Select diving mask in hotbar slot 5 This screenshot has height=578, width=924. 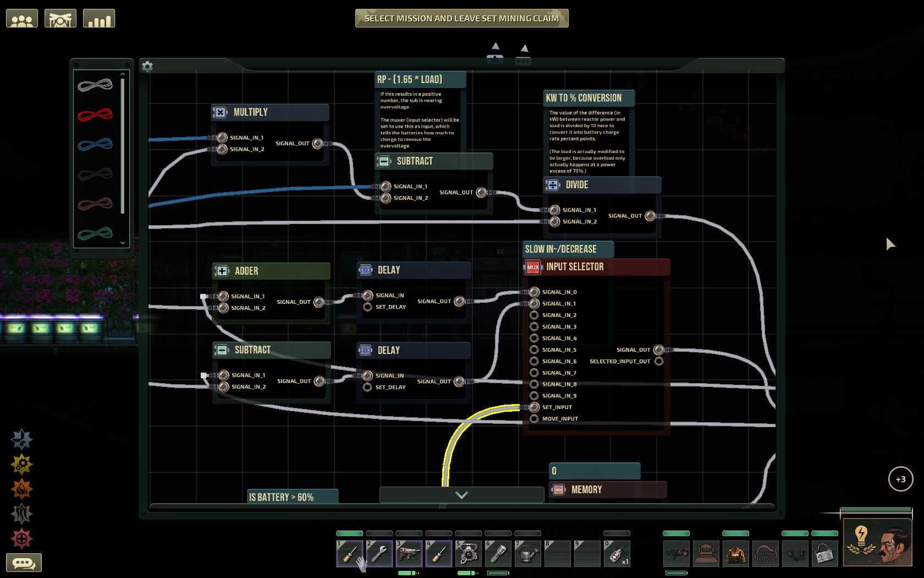469,553
